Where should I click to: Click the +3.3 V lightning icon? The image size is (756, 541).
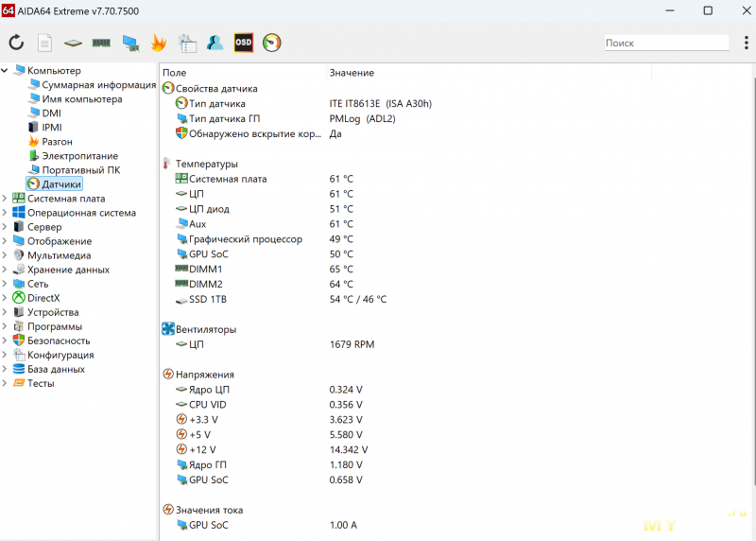pyautogui.click(x=181, y=419)
